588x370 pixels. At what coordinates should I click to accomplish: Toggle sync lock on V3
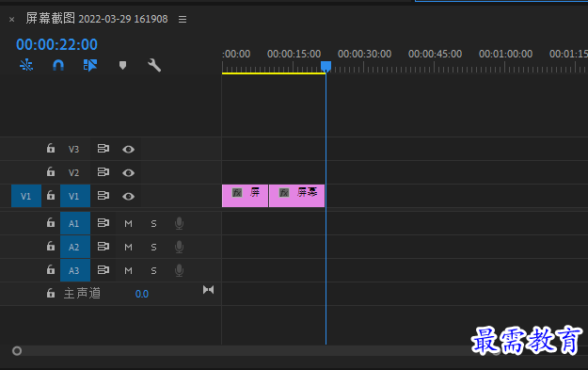tap(103, 149)
